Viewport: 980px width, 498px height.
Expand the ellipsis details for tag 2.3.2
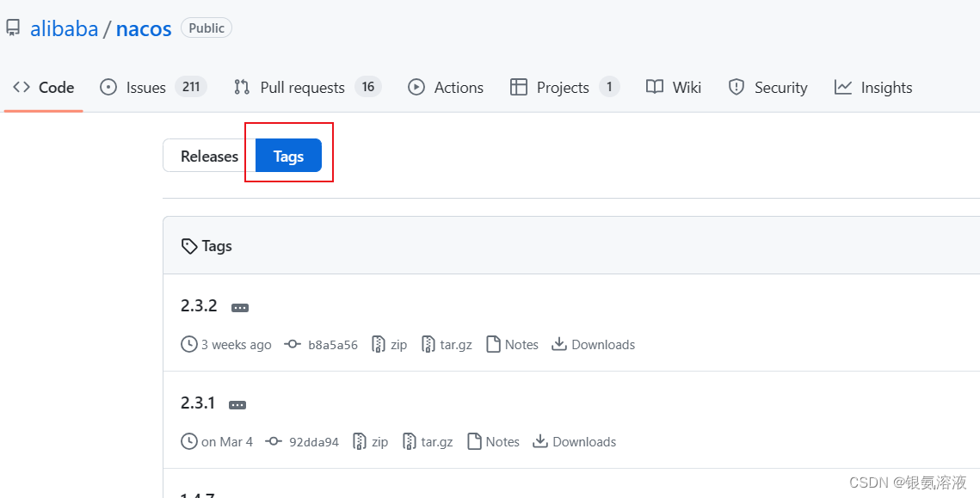(240, 307)
